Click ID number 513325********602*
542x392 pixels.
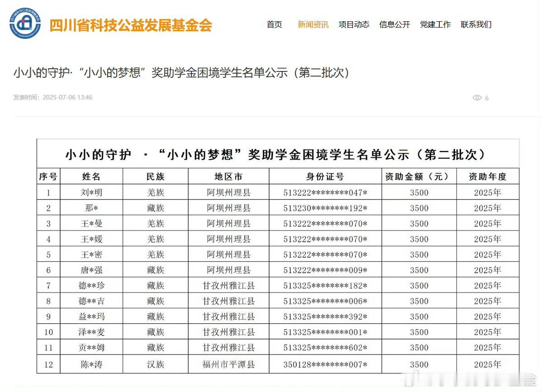point(325,348)
